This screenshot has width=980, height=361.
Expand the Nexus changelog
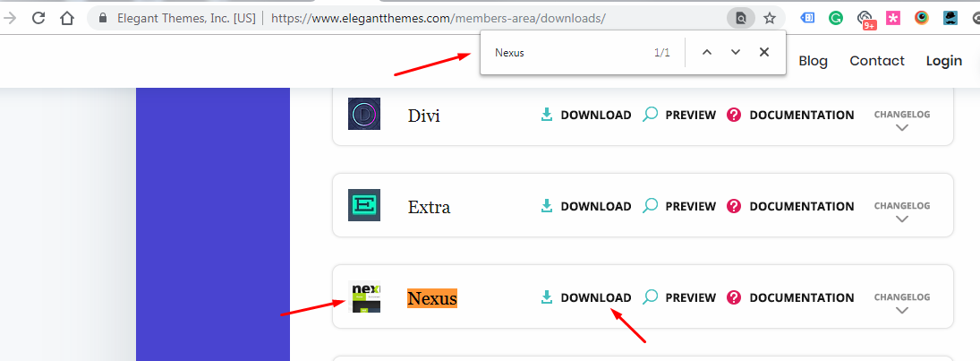[x=901, y=304]
